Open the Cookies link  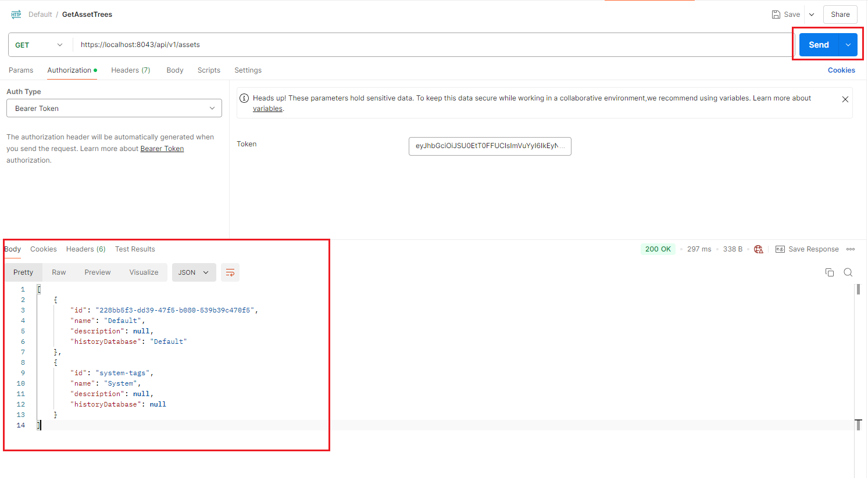click(841, 70)
